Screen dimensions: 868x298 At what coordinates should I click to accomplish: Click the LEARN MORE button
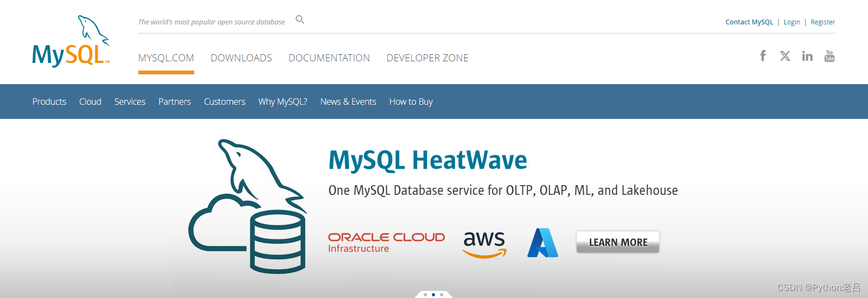pos(618,242)
